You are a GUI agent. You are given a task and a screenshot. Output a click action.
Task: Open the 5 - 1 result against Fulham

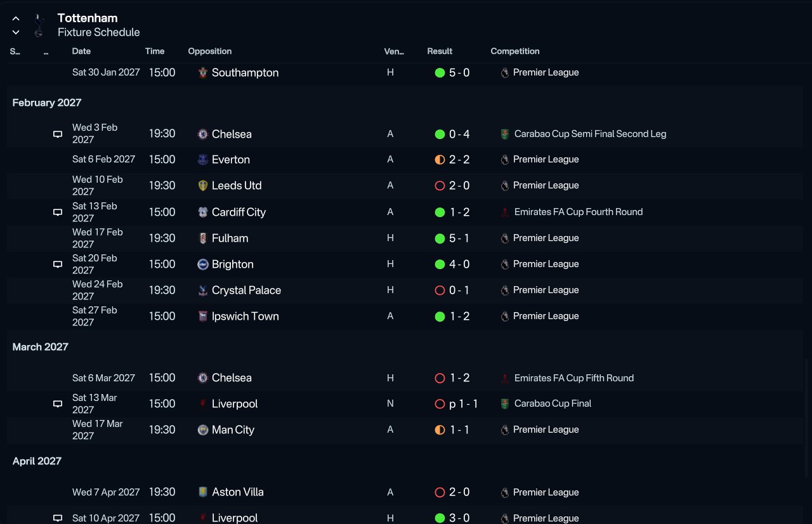[x=459, y=239]
